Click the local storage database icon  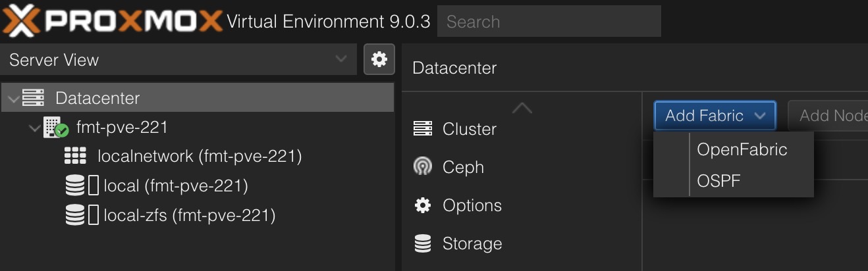(75, 186)
